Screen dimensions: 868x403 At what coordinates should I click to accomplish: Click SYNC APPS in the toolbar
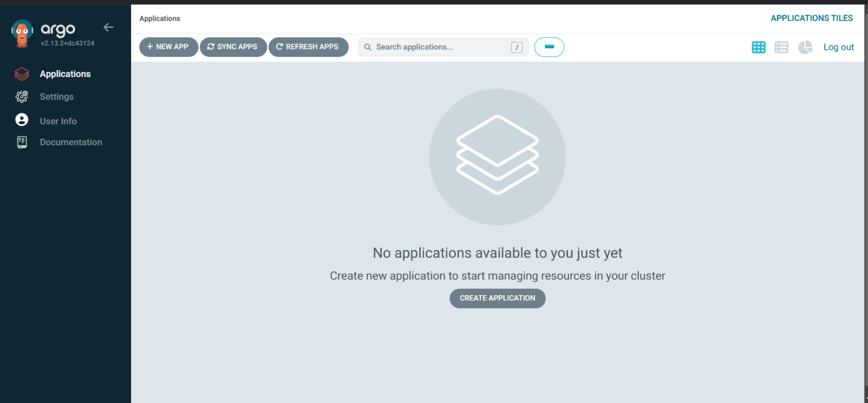[233, 47]
